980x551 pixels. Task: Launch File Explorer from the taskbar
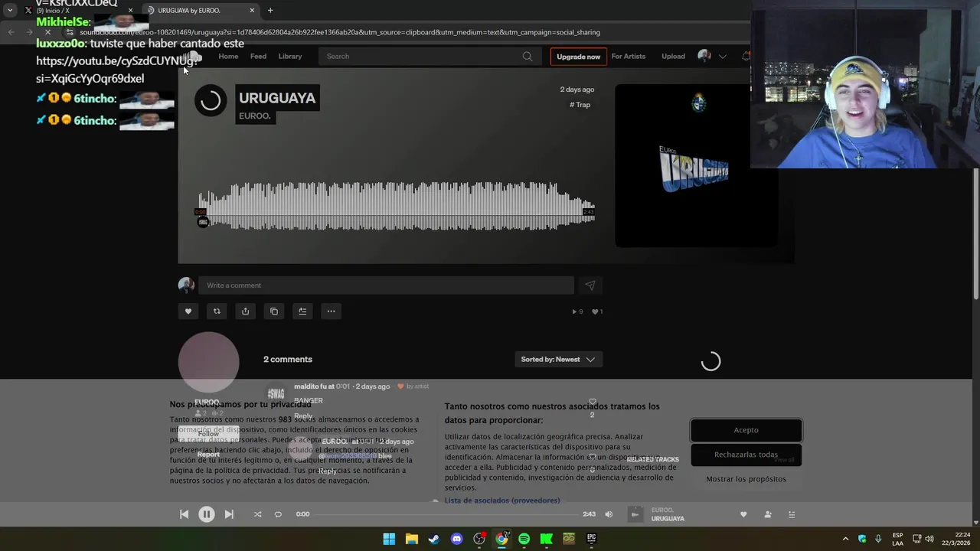[x=411, y=539]
